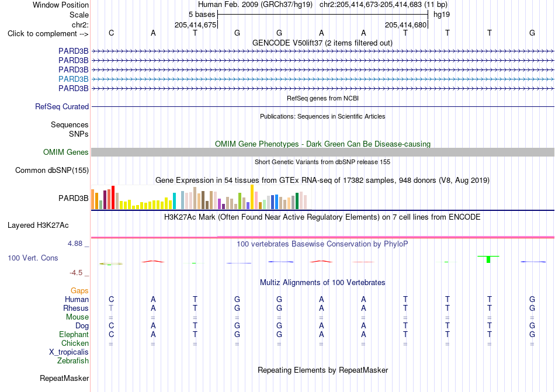Viewport: 555px width, 392px height.
Task: Select the Layered H3K27Ac track label
Action: [x=38, y=226]
